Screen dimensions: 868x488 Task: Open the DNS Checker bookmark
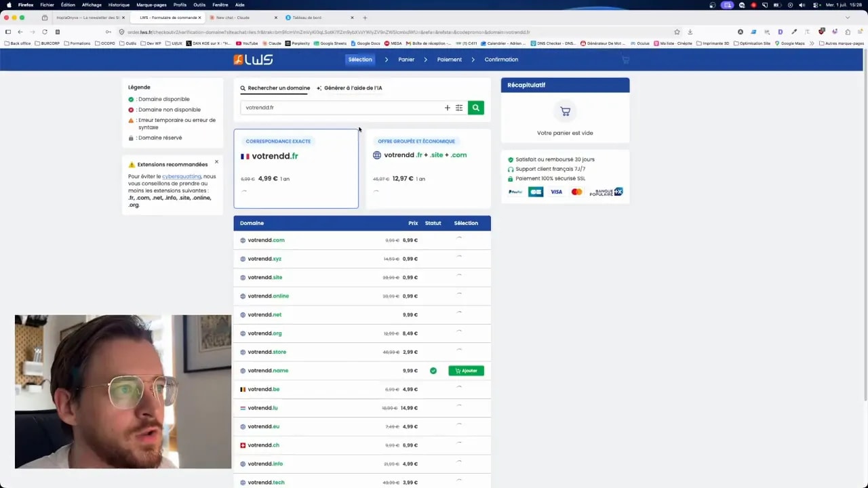point(553,43)
